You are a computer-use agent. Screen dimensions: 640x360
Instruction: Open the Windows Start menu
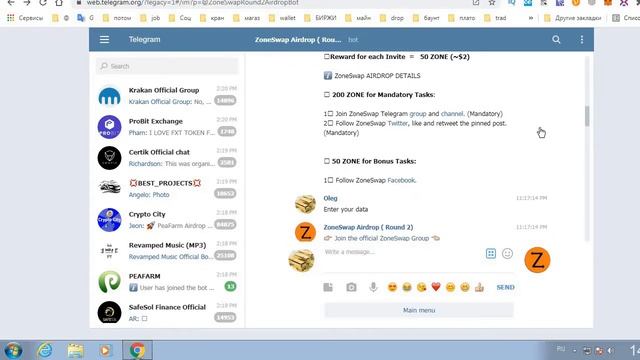coord(13,351)
